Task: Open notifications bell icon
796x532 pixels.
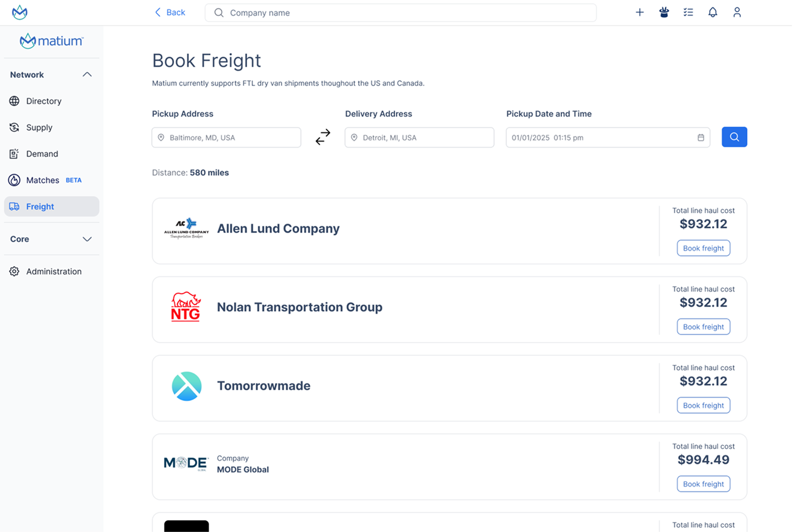Action: click(713, 12)
